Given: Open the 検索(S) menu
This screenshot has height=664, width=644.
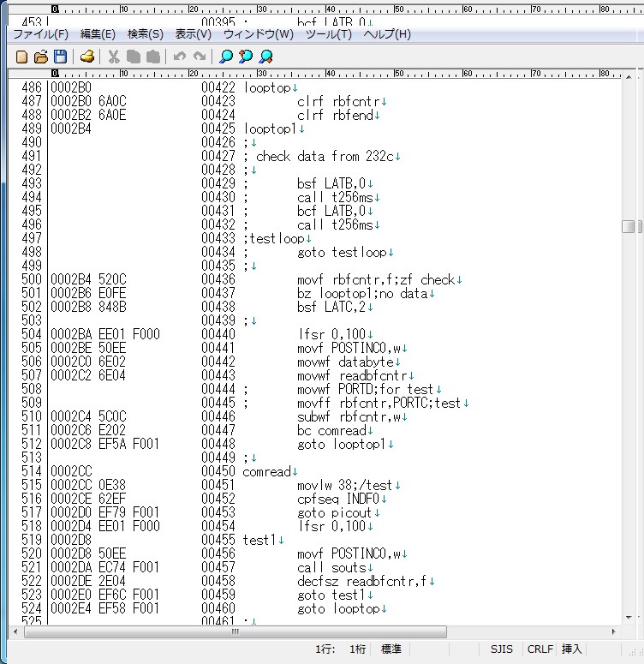Looking at the screenshot, I should click(x=146, y=34).
